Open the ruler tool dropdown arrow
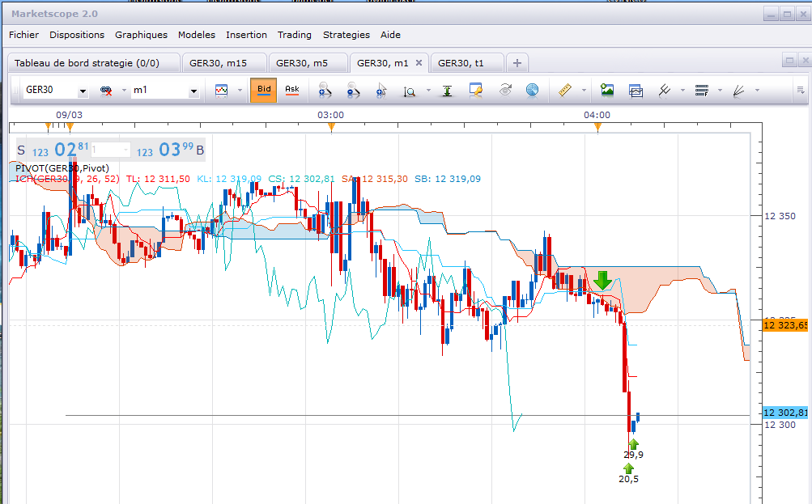This screenshot has width=812, height=504. [x=584, y=91]
